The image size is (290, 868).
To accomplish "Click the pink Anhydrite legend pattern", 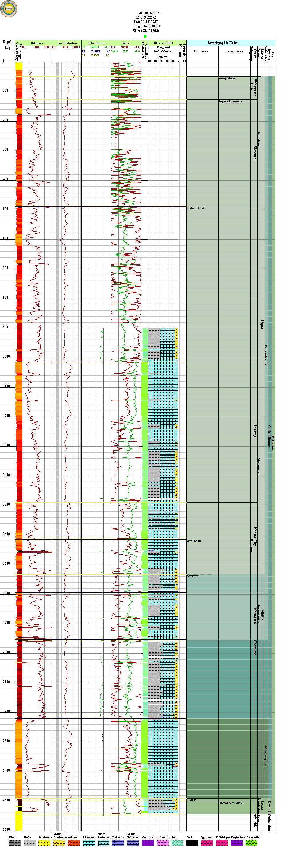I will point(163,843).
